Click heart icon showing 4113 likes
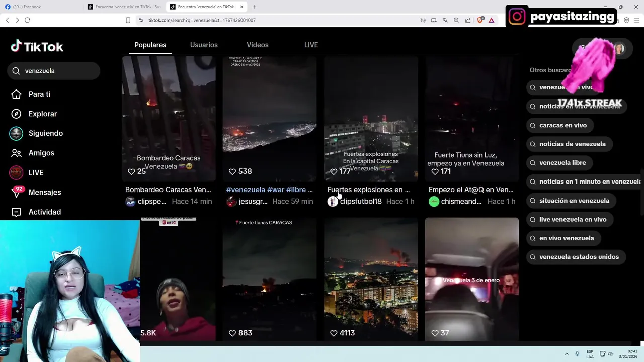This screenshot has width=644, height=362. pyautogui.click(x=334, y=333)
